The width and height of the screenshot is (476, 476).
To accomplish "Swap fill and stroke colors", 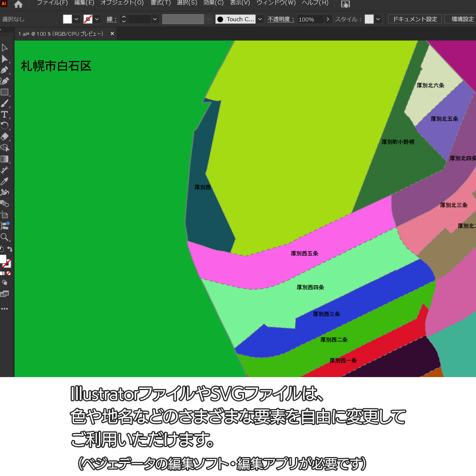I will pos(10,249).
